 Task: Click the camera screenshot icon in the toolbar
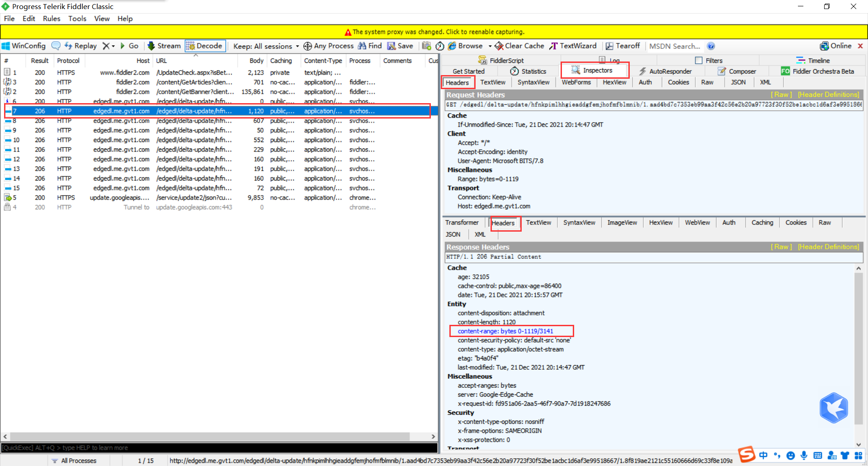coord(426,46)
